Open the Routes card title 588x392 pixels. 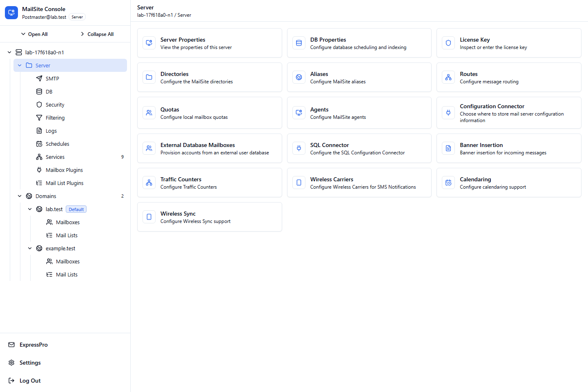tap(469, 74)
